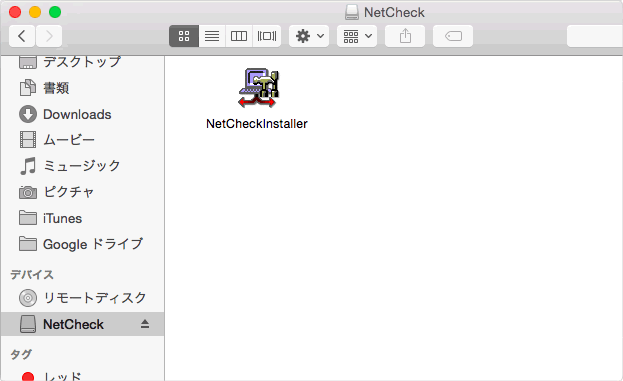Switch to icon view mode
The image size is (623, 381).
[x=184, y=36]
